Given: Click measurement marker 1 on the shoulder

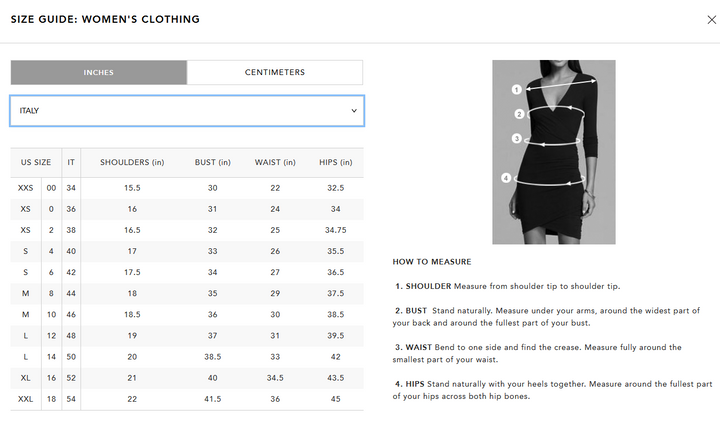Looking at the screenshot, I should tap(518, 87).
